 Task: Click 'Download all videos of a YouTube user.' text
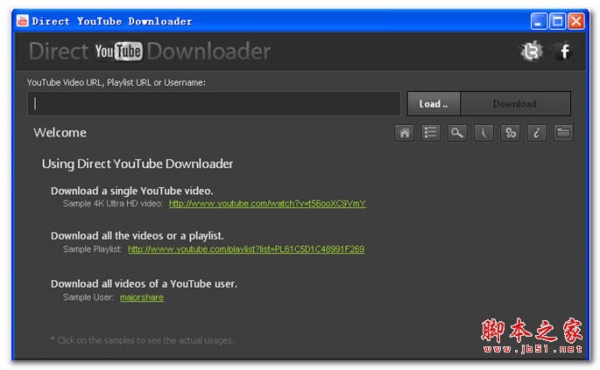coord(144,284)
